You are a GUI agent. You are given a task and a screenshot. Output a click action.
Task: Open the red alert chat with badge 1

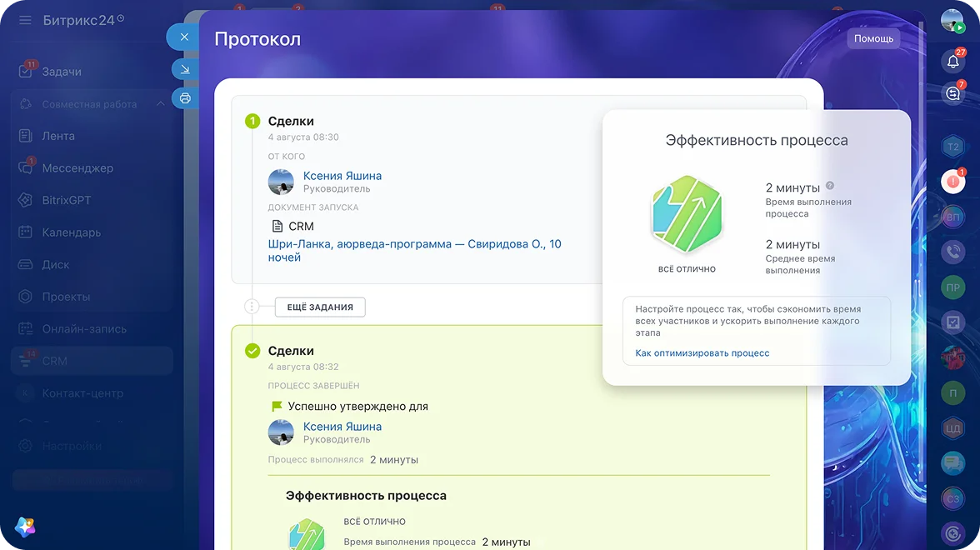952,182
